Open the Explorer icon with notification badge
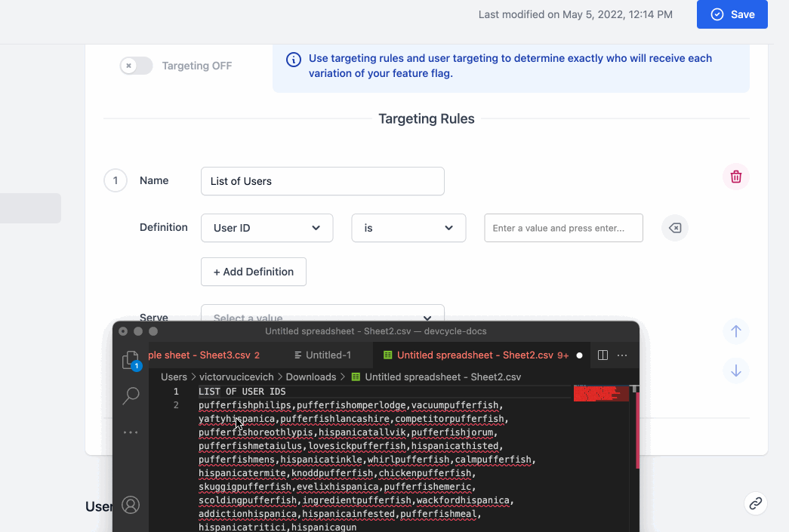Image resolution: width=789 pixels, height=532 pixels. pos(131,361)
